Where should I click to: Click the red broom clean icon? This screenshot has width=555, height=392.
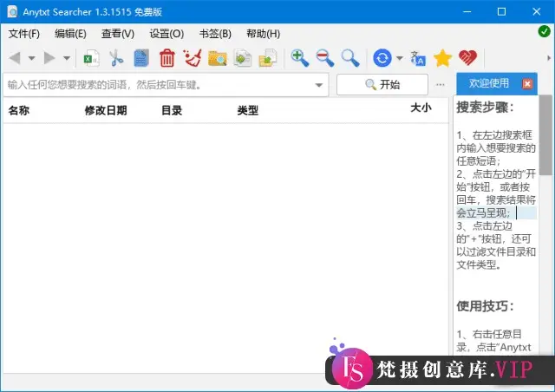pyautogui.click(x=193, y=58)
